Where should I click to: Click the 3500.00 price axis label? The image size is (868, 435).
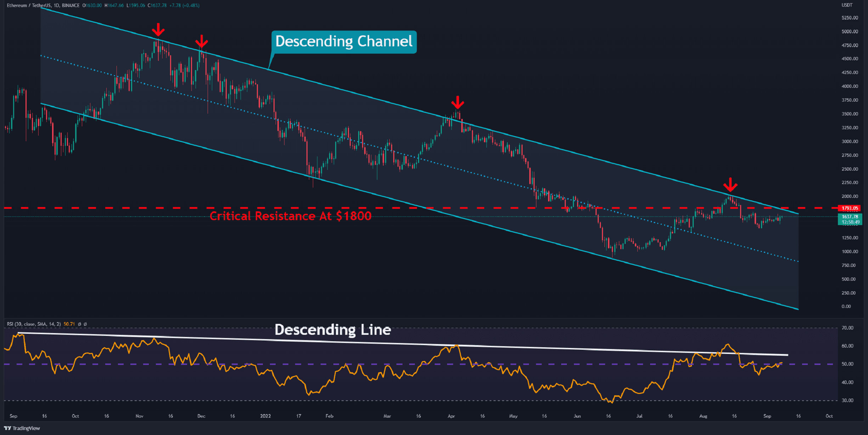point(850,114)
